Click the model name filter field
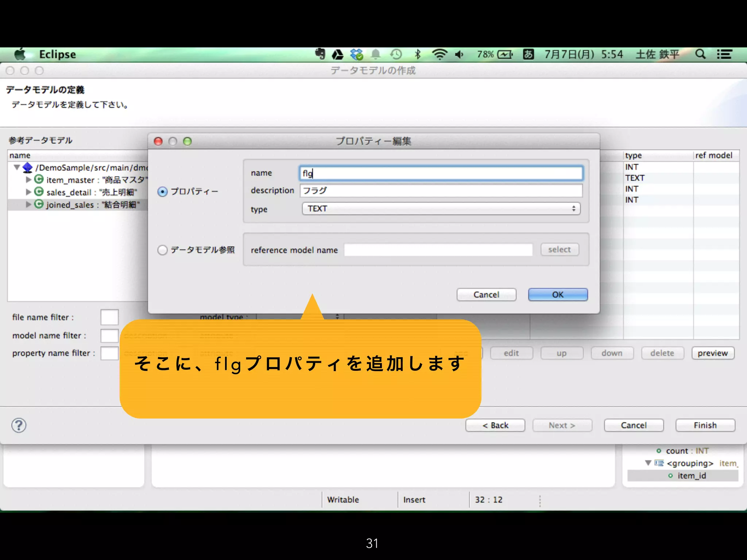 pos(109,335)
